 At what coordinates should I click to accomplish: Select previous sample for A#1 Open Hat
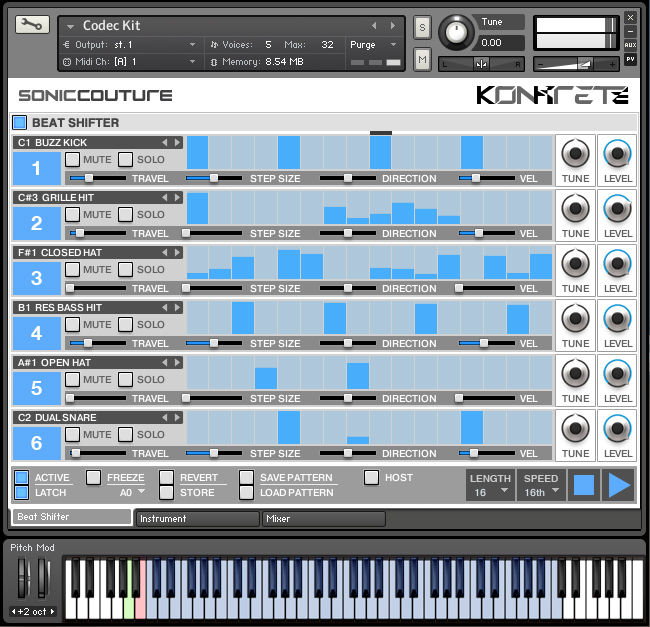(165, 363)
